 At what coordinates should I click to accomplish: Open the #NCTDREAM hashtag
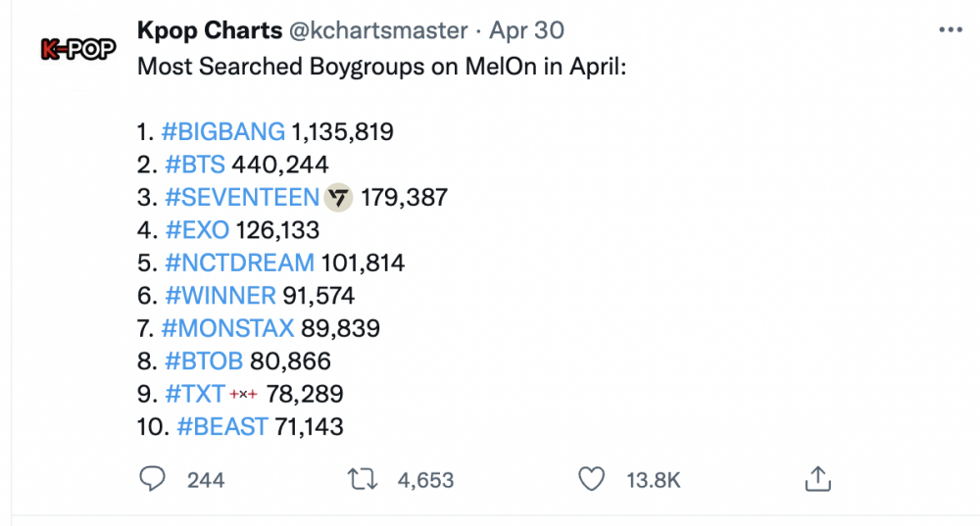point(239,263)
